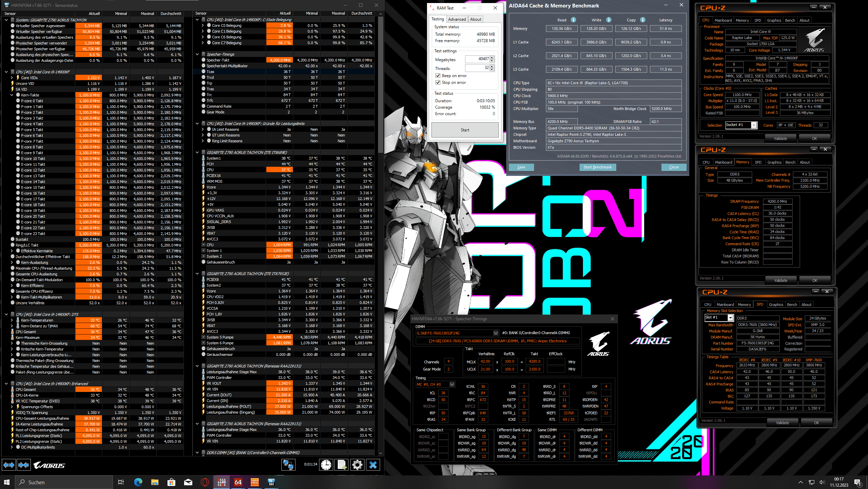Expand Core C0 Belegung row
The image size is (868, 489).
click(x=203, y=25)
